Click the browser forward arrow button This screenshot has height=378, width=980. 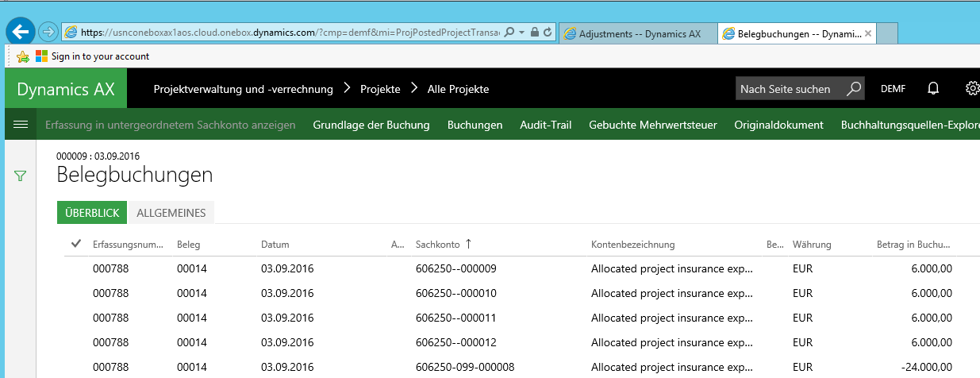(48, 32)
